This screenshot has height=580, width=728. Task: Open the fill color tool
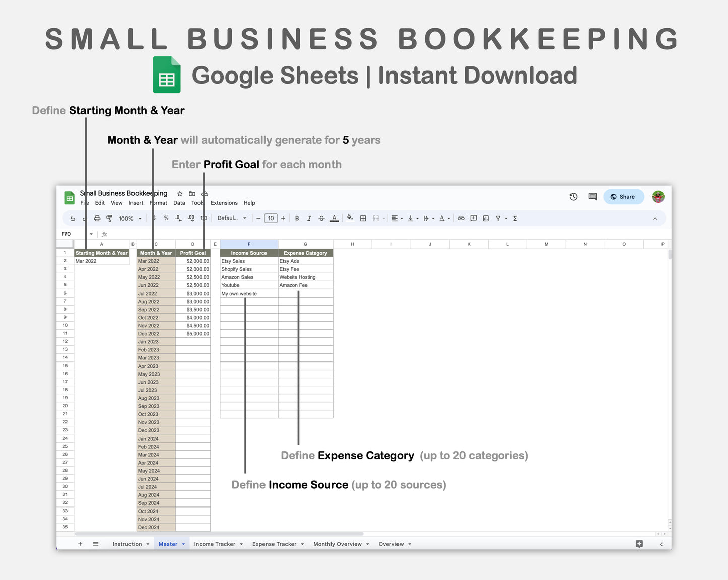(x=350, y=218)
